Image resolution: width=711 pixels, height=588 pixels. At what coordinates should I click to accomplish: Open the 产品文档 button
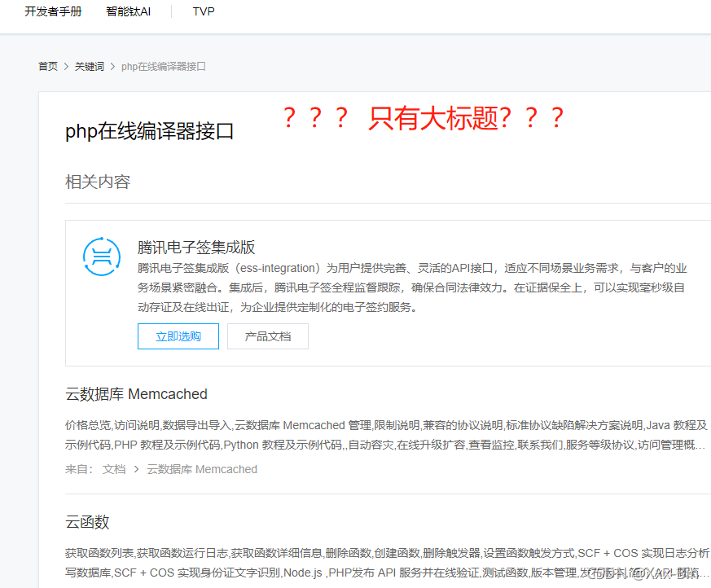point(270,336)
